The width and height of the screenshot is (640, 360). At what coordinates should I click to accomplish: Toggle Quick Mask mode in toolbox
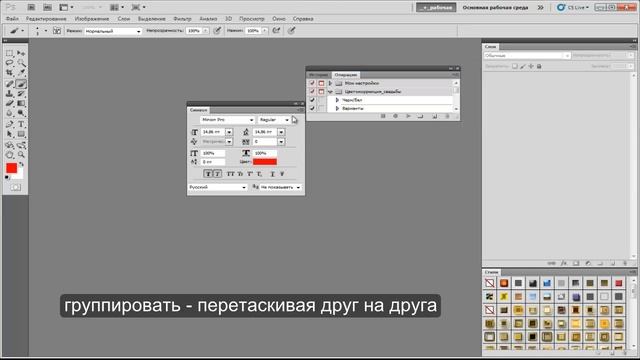16,187
